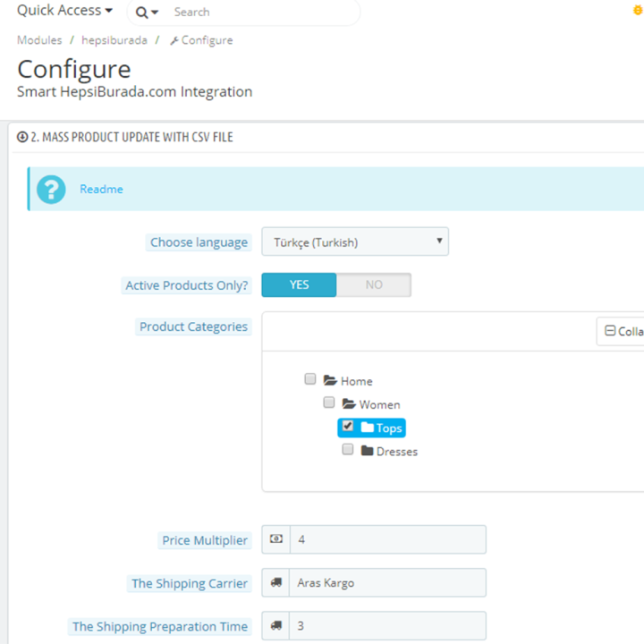
Task: Edit the Shipping Preparation Time field
Action: pos(387,625)
